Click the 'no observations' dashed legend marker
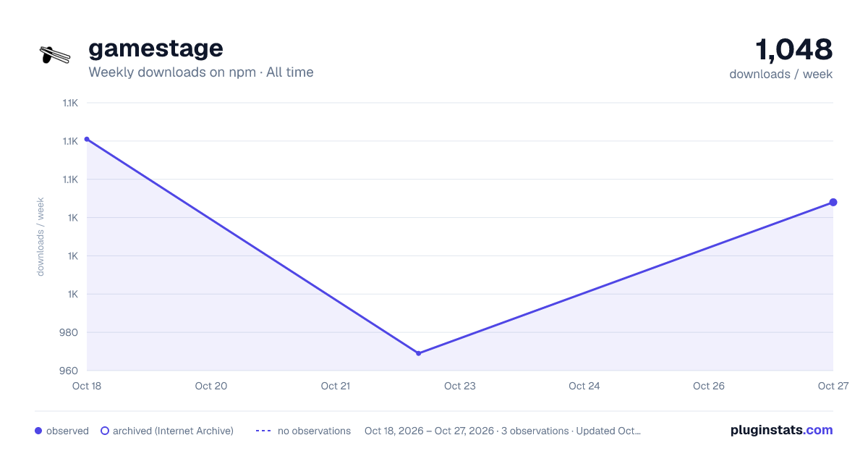868x456 pixels. click(x=263, y=431)
